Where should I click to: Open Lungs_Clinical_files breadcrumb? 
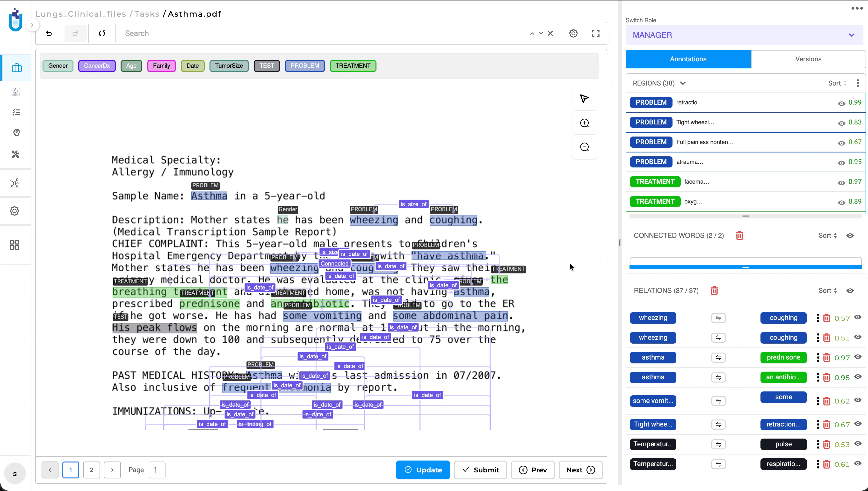point(81,14)
